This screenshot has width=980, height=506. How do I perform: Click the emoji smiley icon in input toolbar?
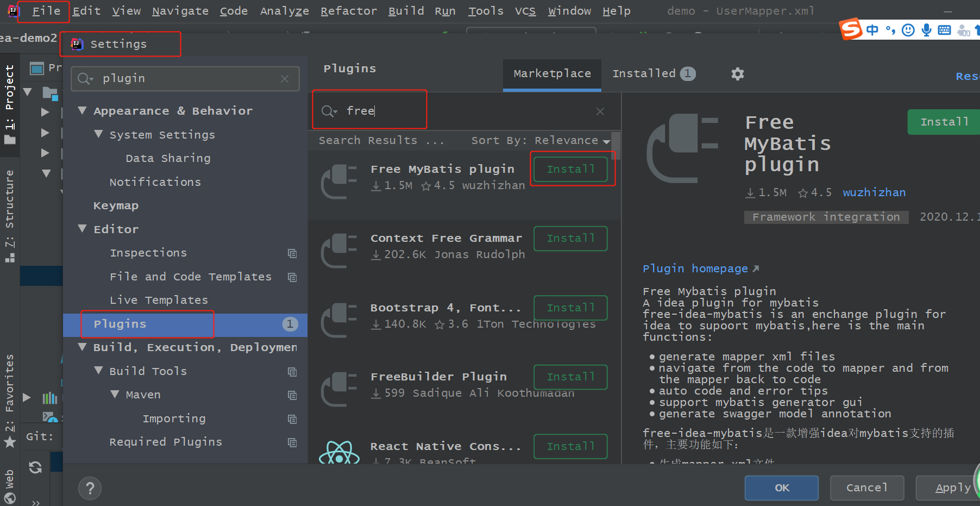pos(908,30)
